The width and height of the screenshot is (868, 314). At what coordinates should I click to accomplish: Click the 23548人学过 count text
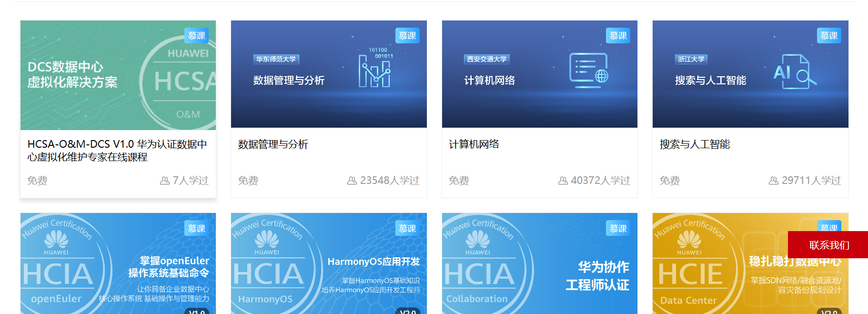coord(390,181)
